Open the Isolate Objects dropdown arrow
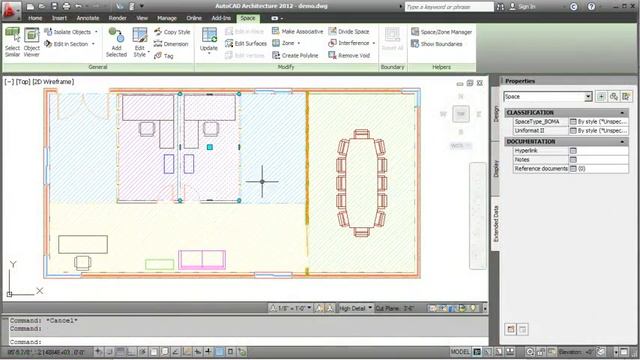Image resolution: width=640 pixels, height=360 pixels. pyautogui.click(x=96, y=32)
